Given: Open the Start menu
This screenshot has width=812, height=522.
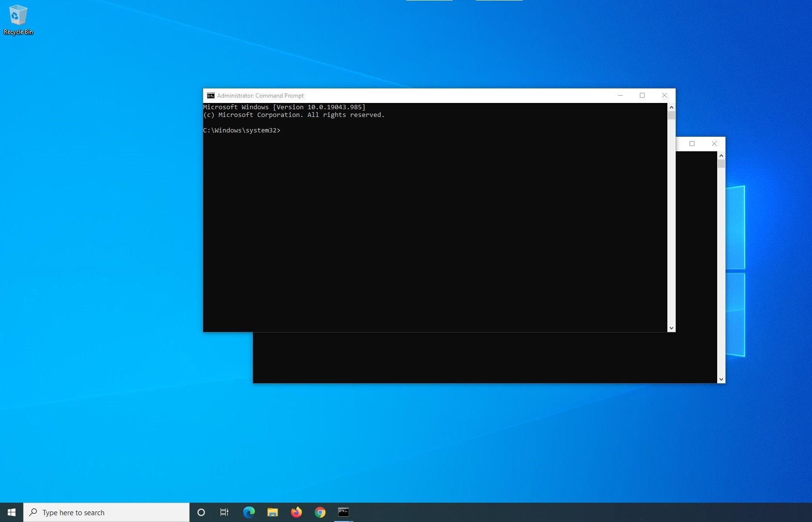Looking at the screenshot, I should point(11,512).
